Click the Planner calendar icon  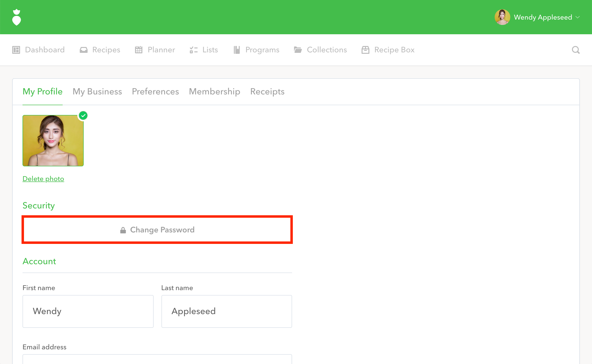pos(139,50)
